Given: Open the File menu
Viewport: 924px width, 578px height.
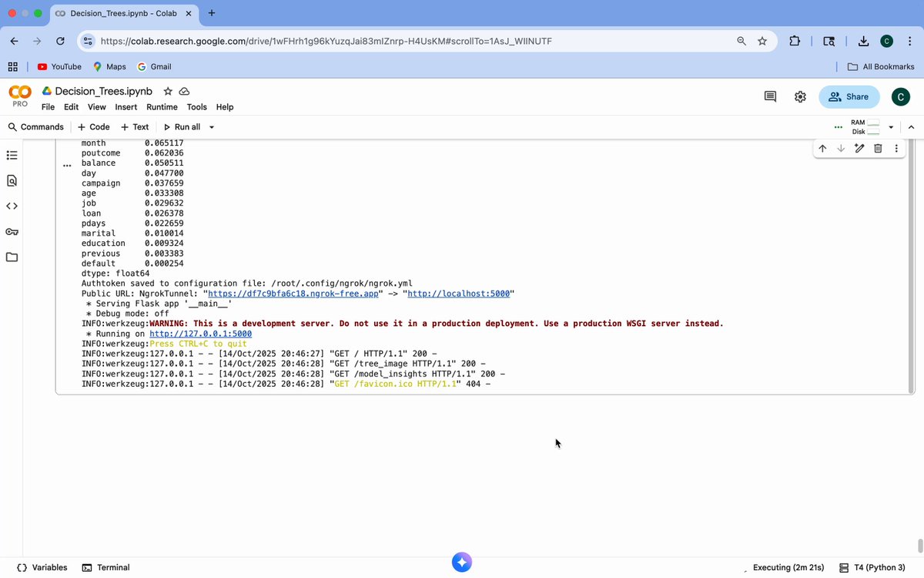Looking at the screenshot, I should click(48, 107).
